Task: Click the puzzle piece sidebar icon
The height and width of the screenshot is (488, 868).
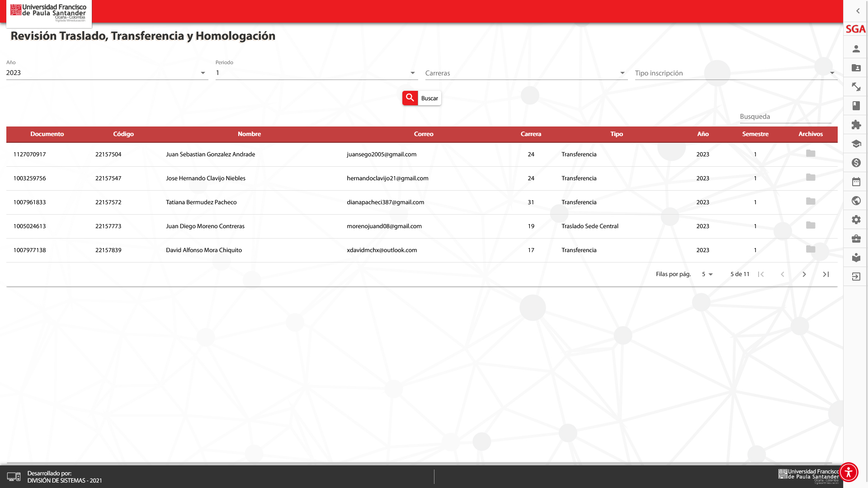Action: pos(856,125)
